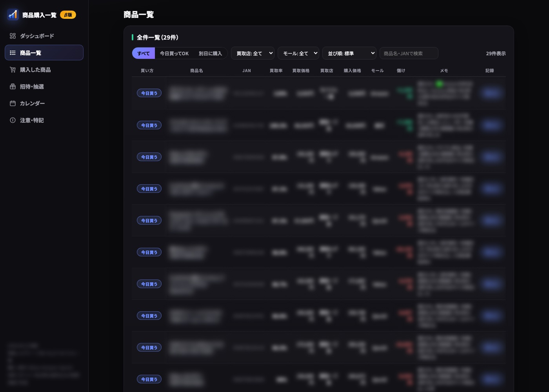Open the モール: 全て dropdown
Image resolution: width=549 pixels, height=392 pixels.
pos(298,53)
